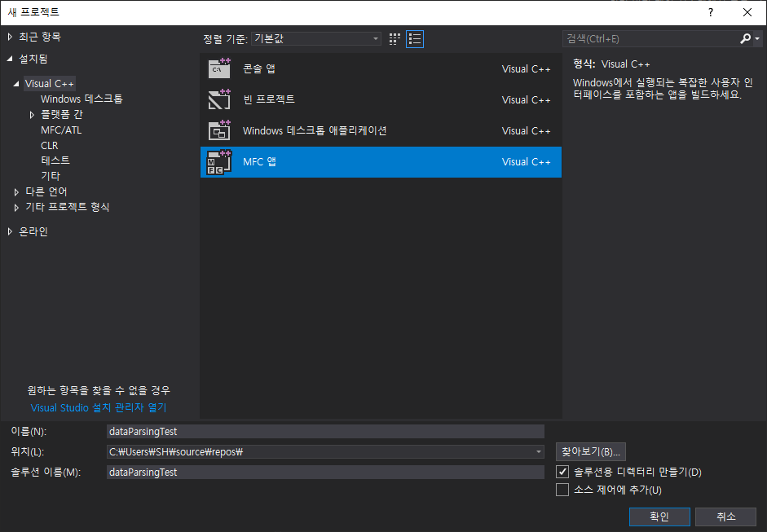This screenshot has height=532, width=767.
Task: Open Visual Studio 설치 관리자 열기 link
Action: (99, 407)
